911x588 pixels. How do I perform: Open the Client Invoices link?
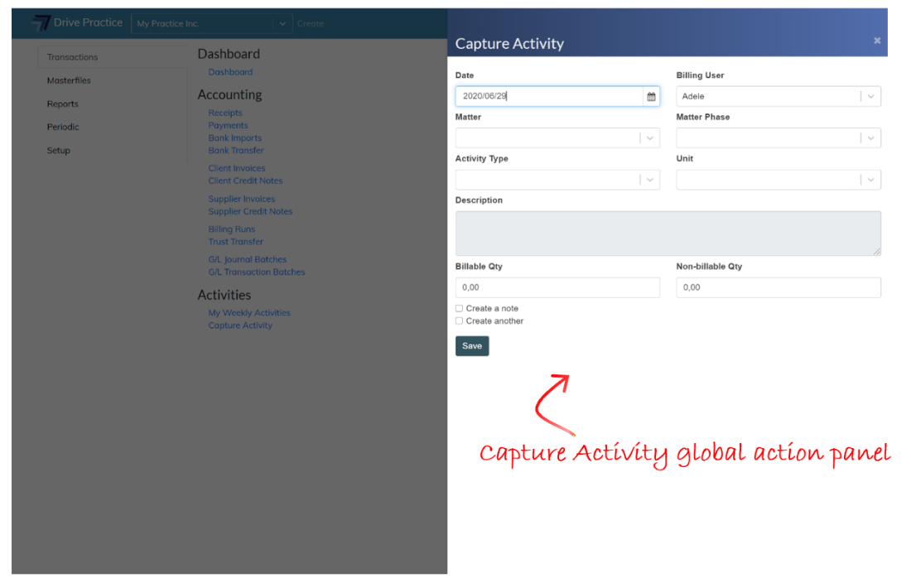(237, 168)
